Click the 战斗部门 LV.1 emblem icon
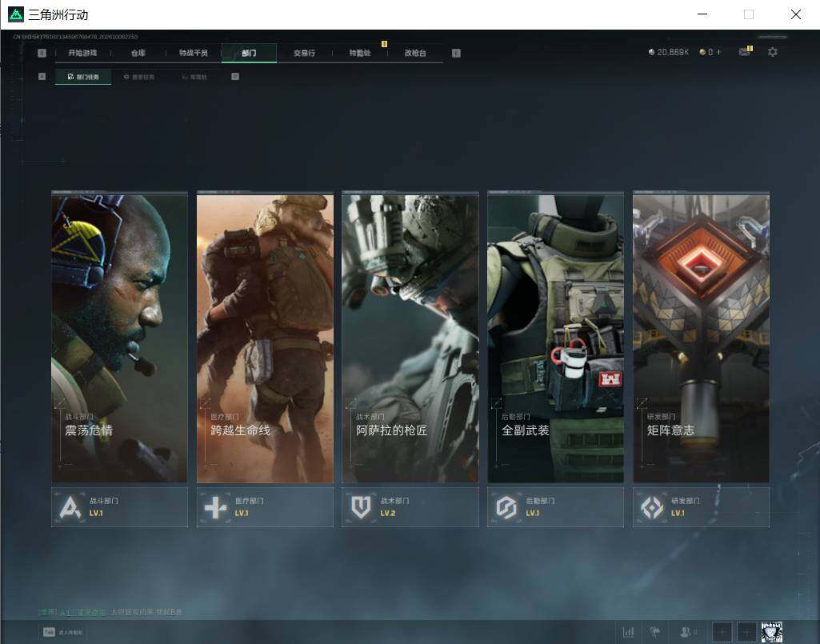820x644 pixels. [70, 507]
